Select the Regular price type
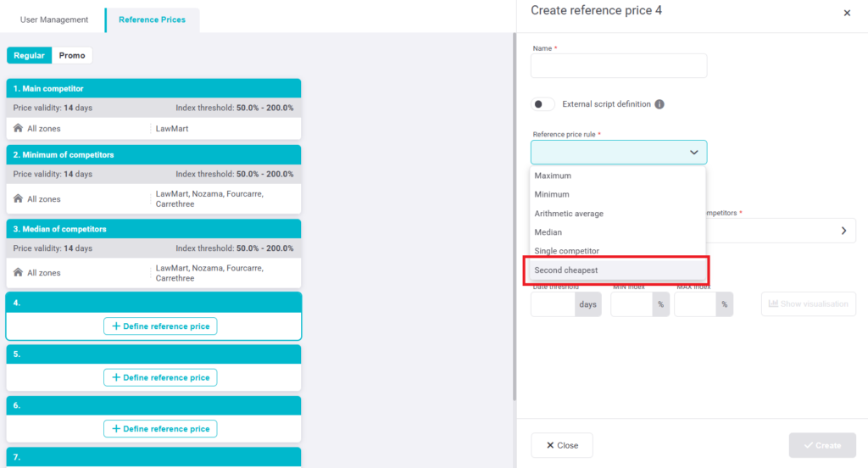The image size is (868, 468). click(x=29, y=55)
